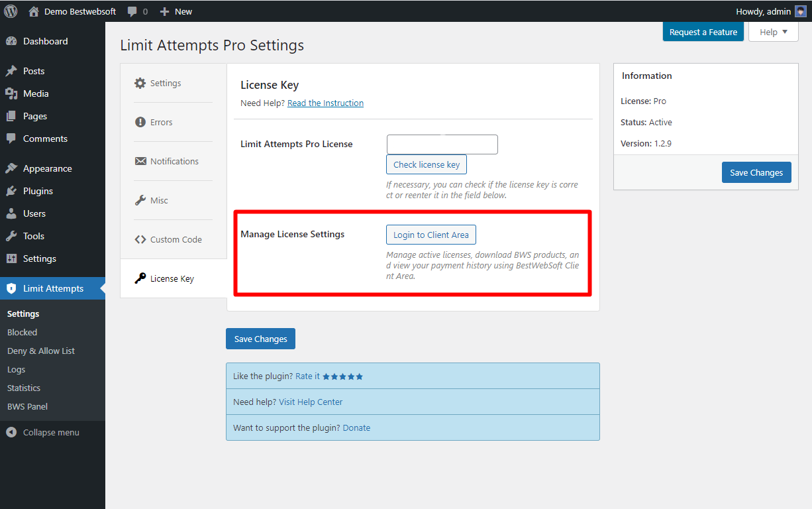Click the plus New icon
812x509 pixels.
165,11
